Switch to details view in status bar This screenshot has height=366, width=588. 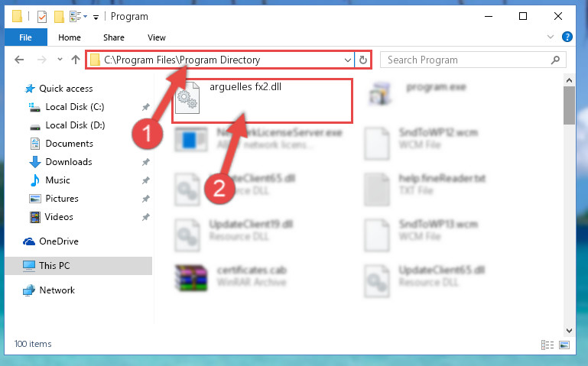547,345
